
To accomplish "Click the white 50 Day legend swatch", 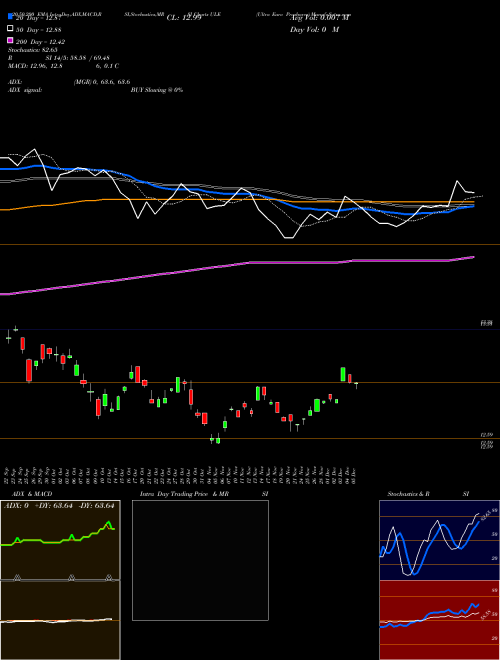I will click(11, 29).
